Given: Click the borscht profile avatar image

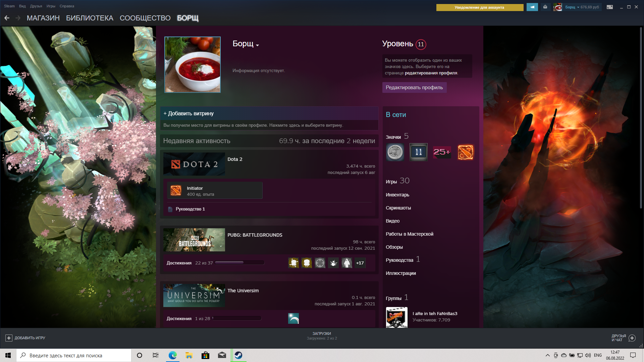Looking at the screenshot, I should click(x=193, y=65).
